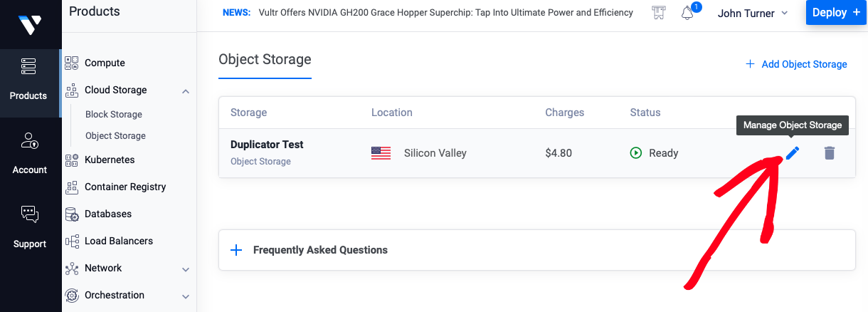Collapse the Cloud Storage section
The image size is (868, 312).
coord(186,90)
